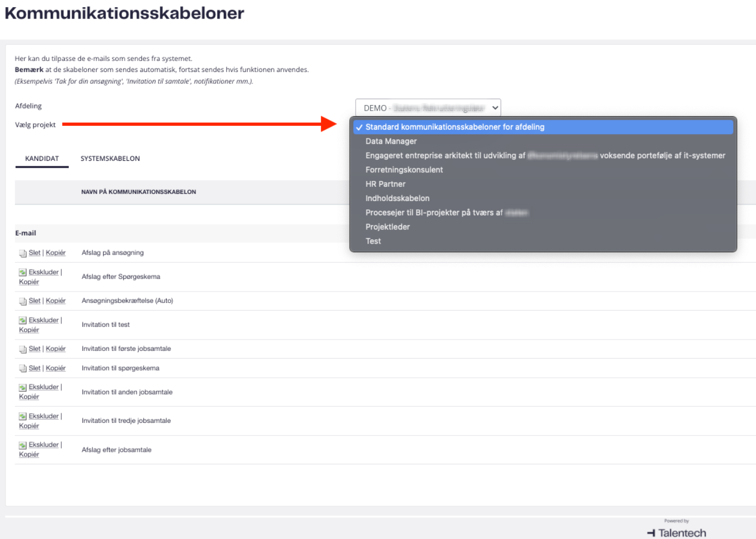Viewport: 756px width, 539px height.
Task: Click Kopiér link for Afslag efter jobsamtale
Action: 29,455
